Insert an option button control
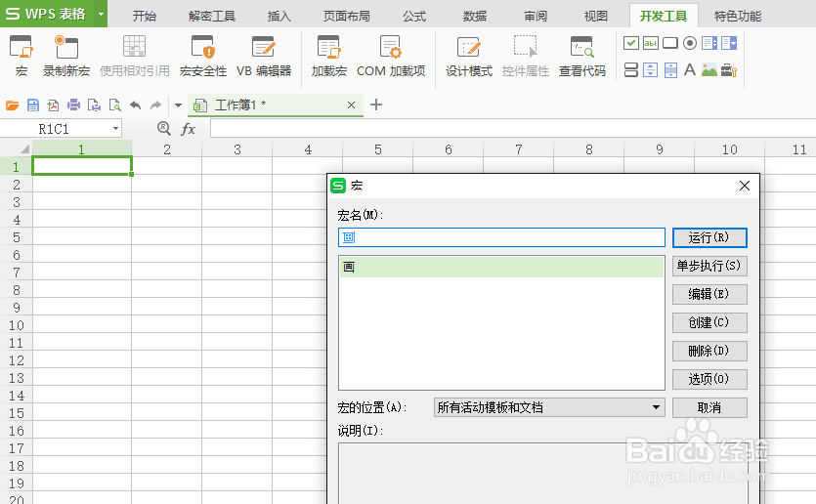The width and height of the screenshot is (816, 504). (690, 43)
